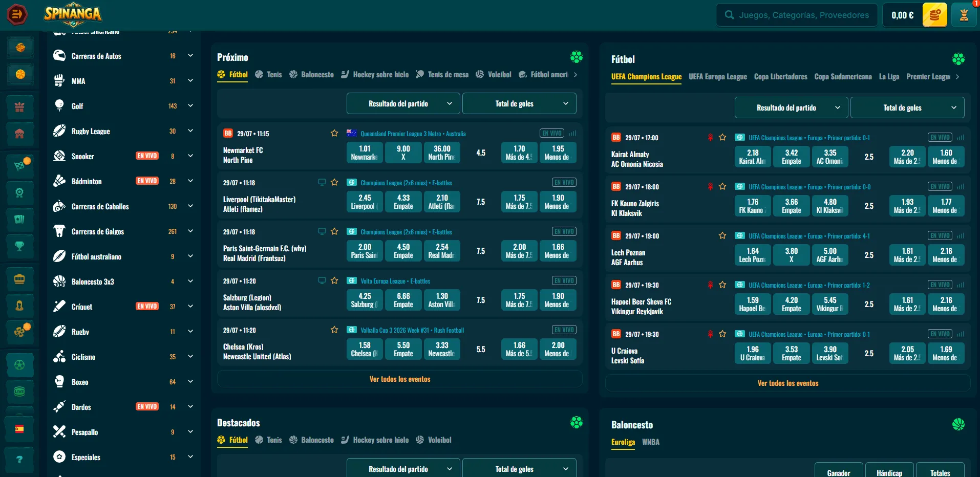Click the live stream icon for Liverpool vs Atleti

(x=322, y=182)
